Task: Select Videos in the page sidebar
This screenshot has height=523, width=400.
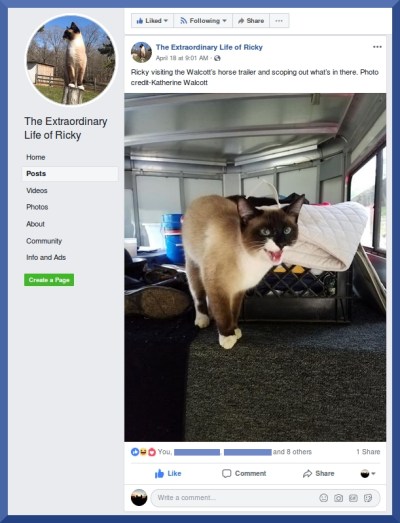Action: click(x=37, y=190)
